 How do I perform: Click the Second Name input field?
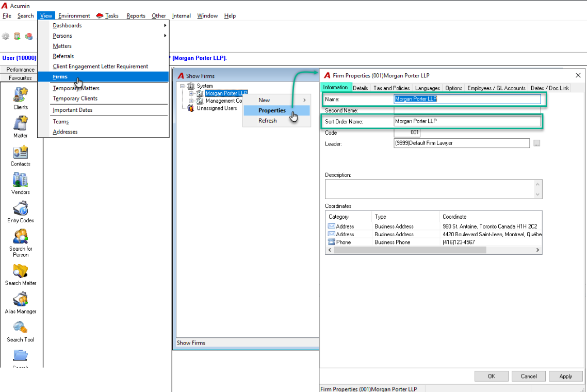467,110
